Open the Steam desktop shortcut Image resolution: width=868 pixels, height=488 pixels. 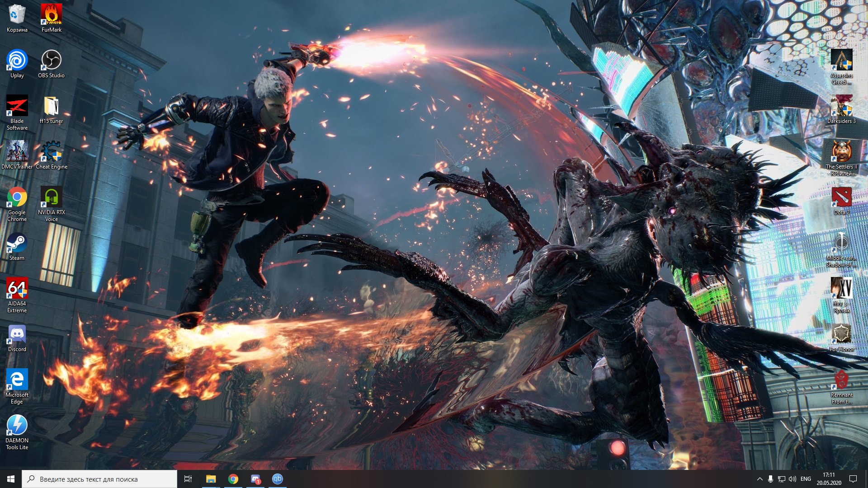(x=17, y=245)
